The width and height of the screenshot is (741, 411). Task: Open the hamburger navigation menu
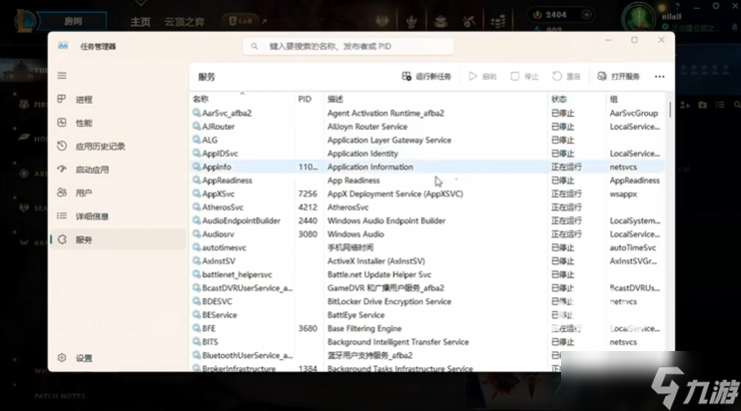(x=62, y=76)
